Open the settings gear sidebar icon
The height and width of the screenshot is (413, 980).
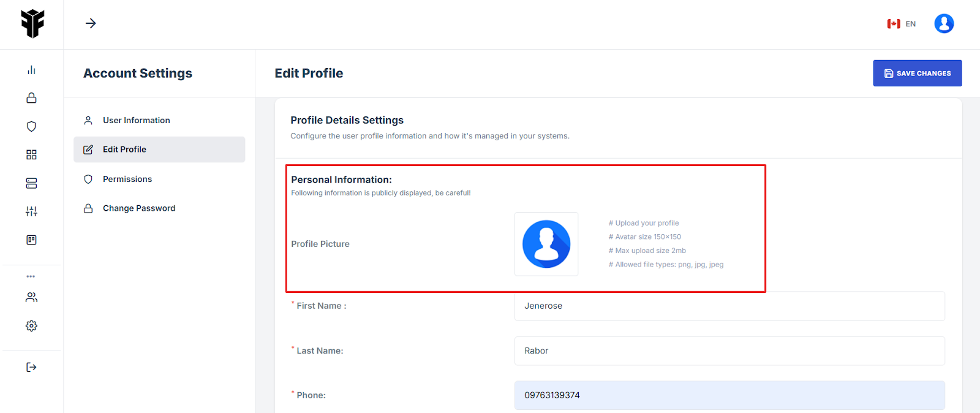tap(31, 326)
